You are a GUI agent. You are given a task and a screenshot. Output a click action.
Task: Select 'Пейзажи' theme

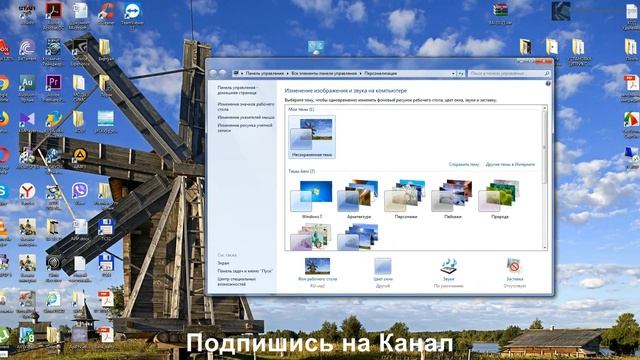[453, 200]
